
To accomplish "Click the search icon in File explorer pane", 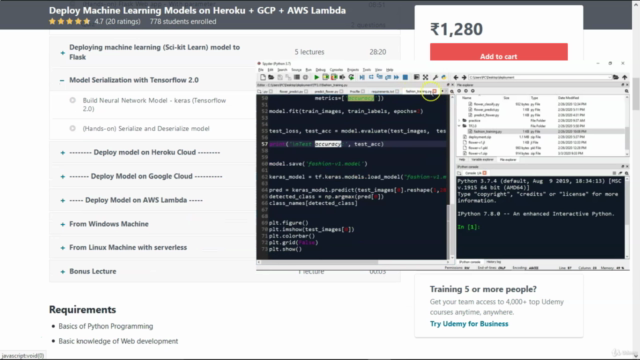I will click(627, 91).
